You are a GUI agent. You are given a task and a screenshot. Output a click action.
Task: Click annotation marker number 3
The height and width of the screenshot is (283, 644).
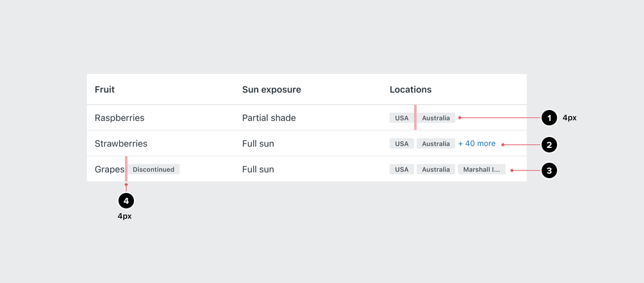(x=549, y=170)
